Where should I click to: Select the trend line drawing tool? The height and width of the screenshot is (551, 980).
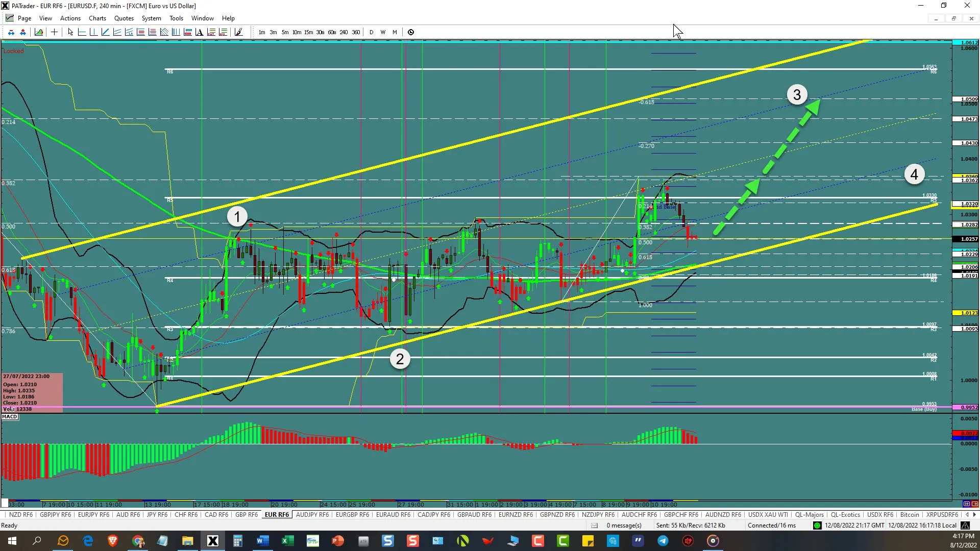pos(105,32)
